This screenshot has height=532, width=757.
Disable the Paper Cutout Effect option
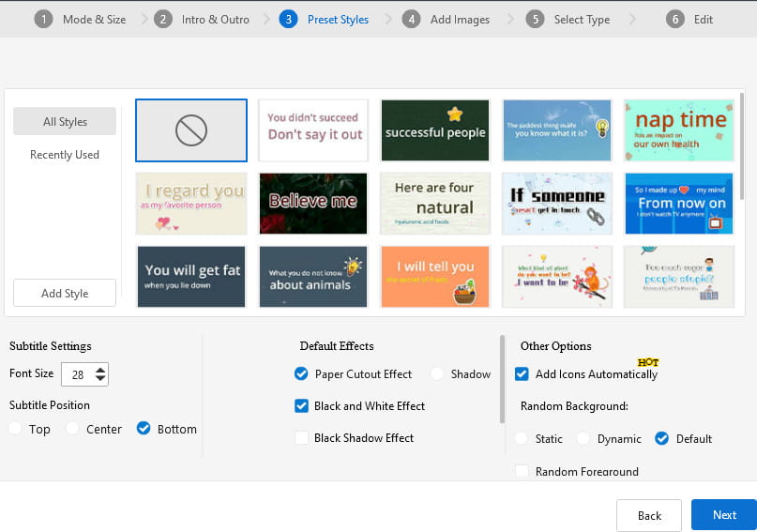301,374
